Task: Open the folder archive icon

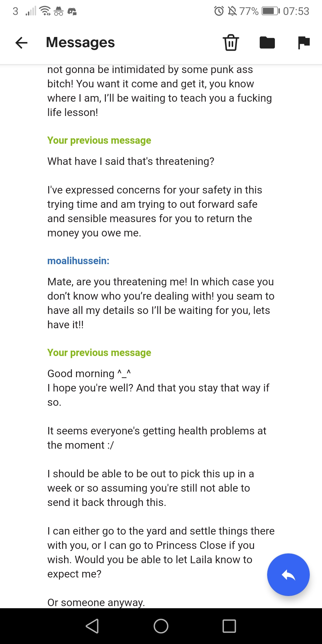Action: (x=267, y=42)
